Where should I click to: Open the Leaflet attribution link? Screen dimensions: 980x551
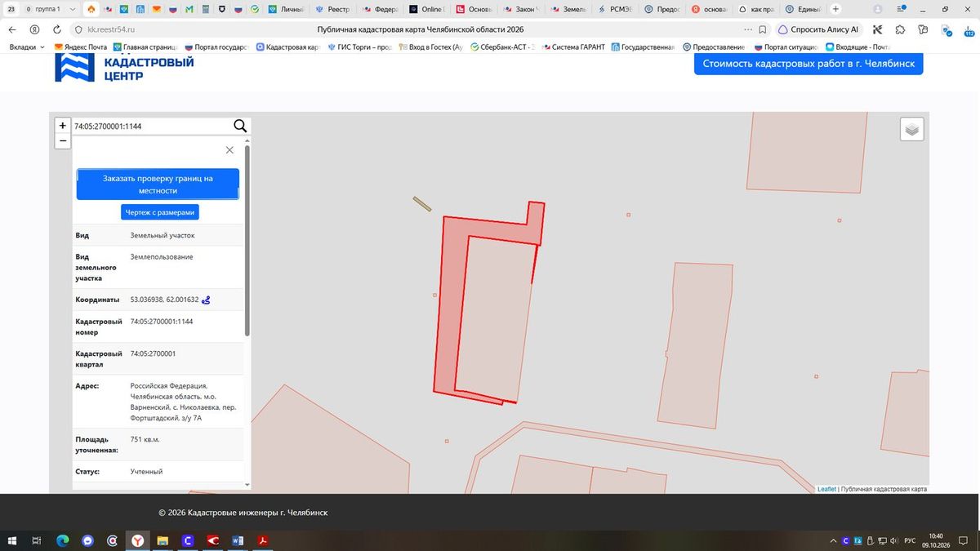826,489
